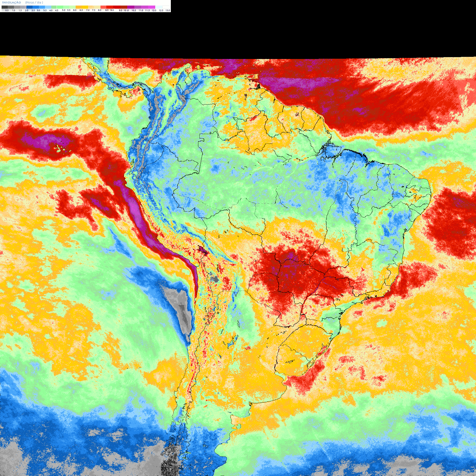
Task: Click the '4.5' legend value
Action: (57, 10)
